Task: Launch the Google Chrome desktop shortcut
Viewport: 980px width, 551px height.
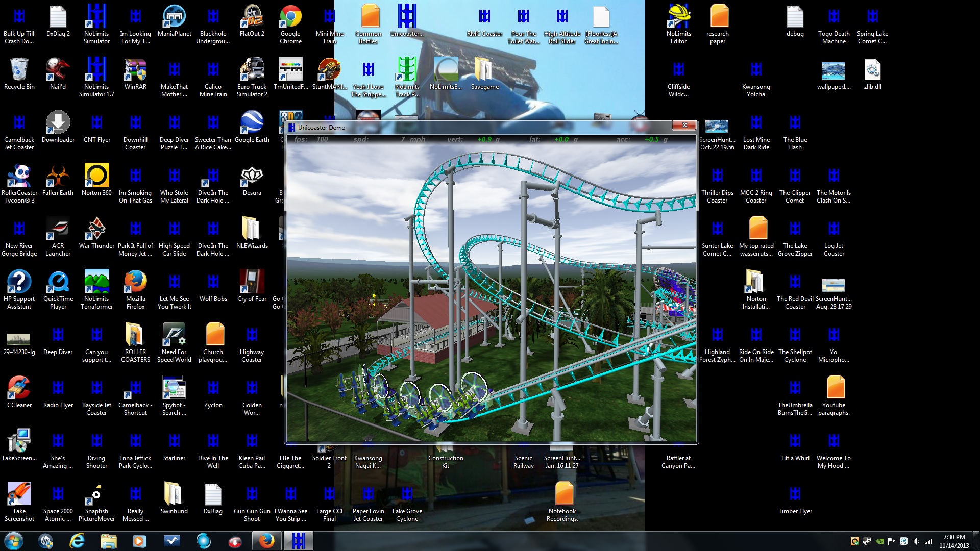Action: pyautogui.click(x=290, y=24)
